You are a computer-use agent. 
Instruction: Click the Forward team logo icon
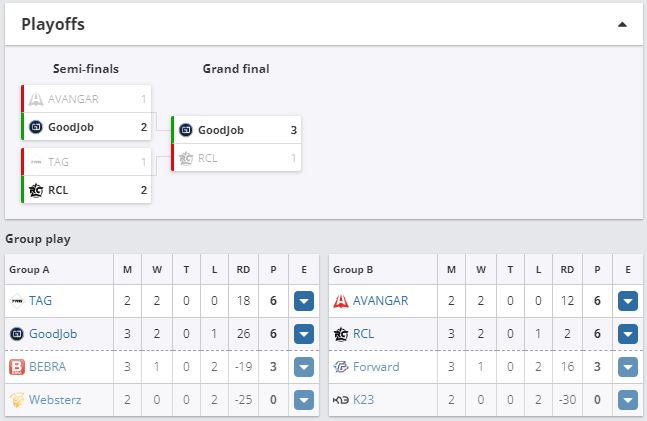point(341,367)
